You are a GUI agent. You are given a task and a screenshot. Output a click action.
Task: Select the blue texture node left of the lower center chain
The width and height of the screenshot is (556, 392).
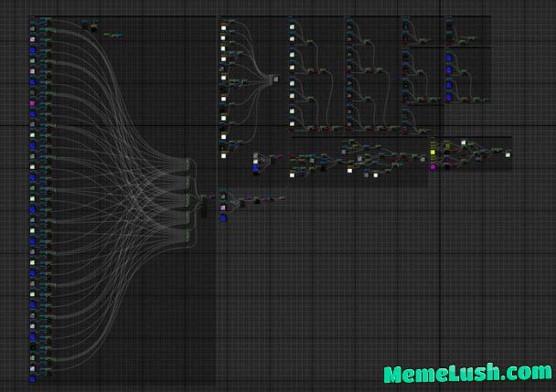pos(256,167)
